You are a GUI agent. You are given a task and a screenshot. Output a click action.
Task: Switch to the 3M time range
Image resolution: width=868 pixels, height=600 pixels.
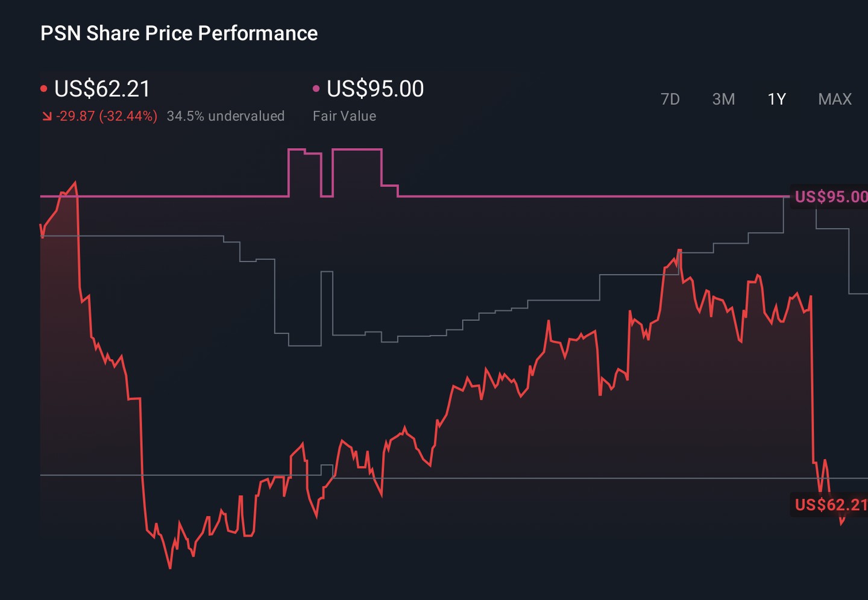point(723,99)
